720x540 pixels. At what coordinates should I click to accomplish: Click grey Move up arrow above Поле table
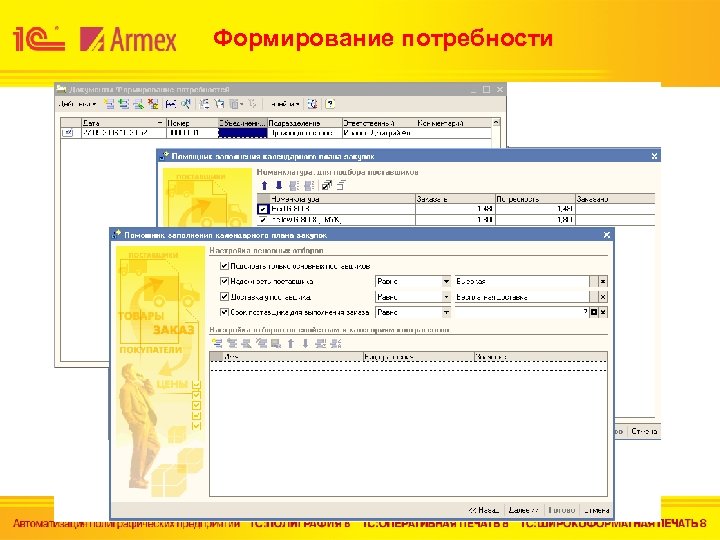pyautogui.click(x=291, y=343)
